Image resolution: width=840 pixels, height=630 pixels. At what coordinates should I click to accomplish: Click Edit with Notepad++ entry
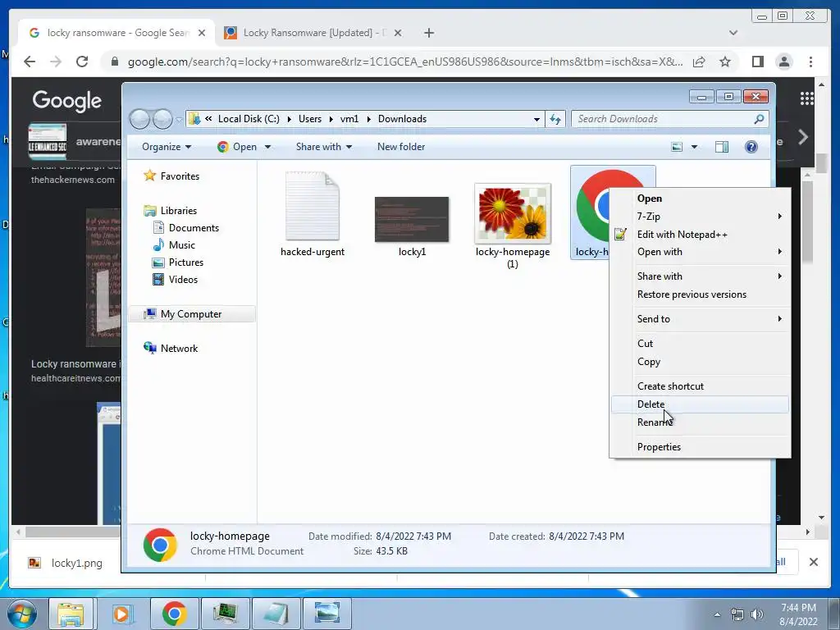[x=700, y=234]
